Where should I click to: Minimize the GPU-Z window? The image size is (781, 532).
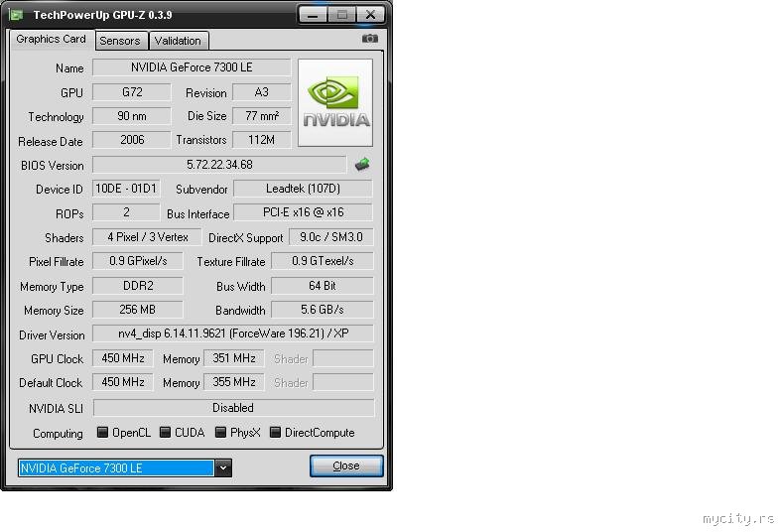[x=313, y=15]
